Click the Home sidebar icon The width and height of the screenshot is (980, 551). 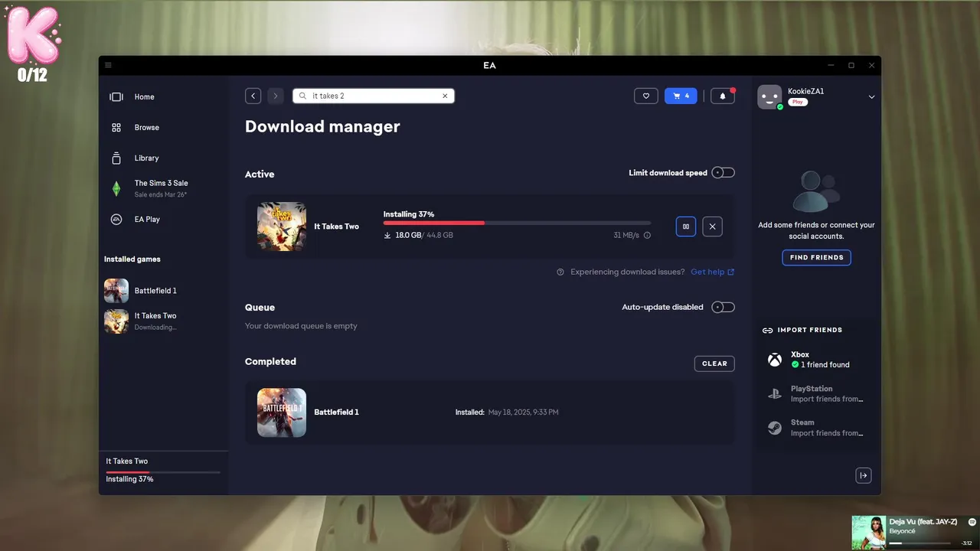pos(116,97)
